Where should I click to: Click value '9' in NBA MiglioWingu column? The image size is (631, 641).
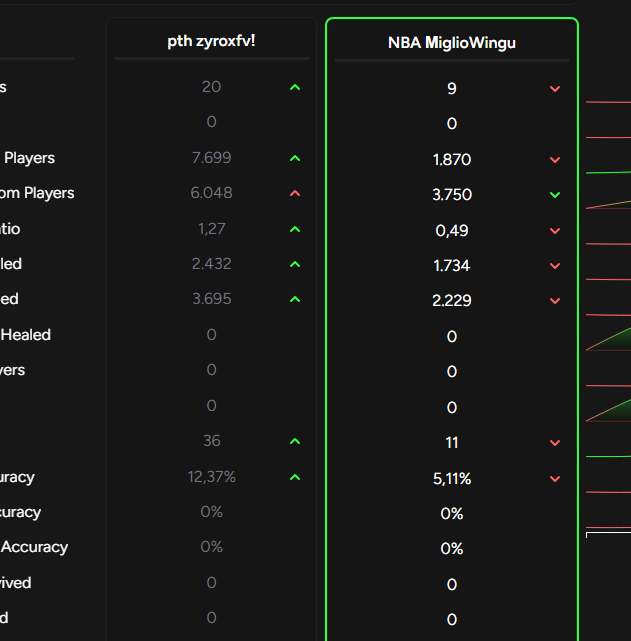tap(452, 89)
